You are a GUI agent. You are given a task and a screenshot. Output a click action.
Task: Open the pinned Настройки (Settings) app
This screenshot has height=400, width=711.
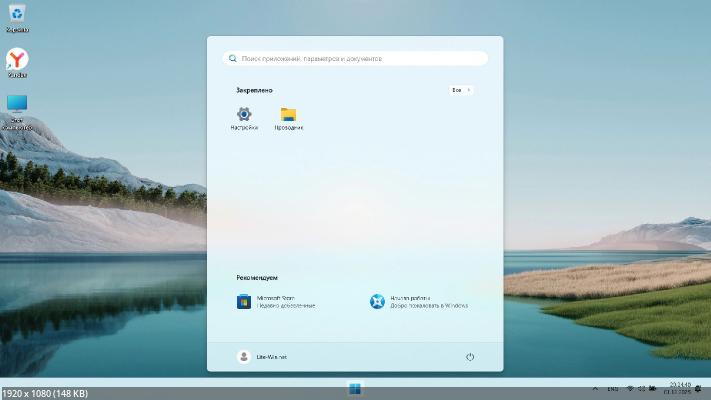coord(244,118)
